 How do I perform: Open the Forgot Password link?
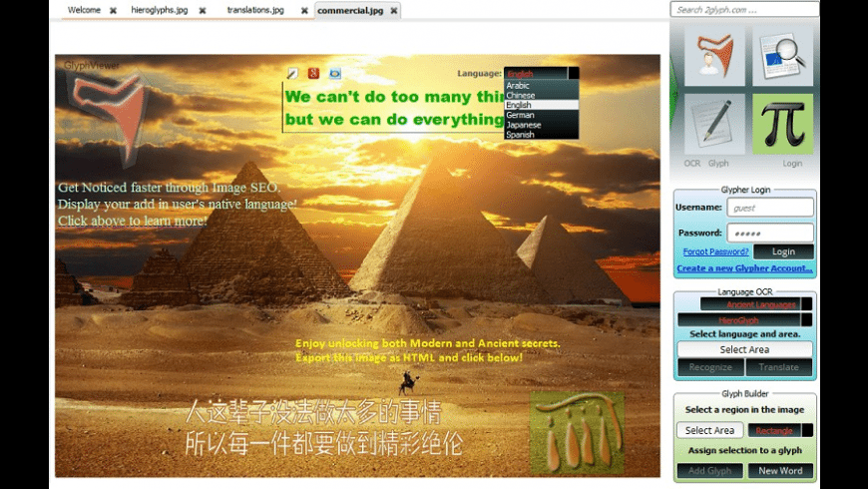(x=715, y=251)
